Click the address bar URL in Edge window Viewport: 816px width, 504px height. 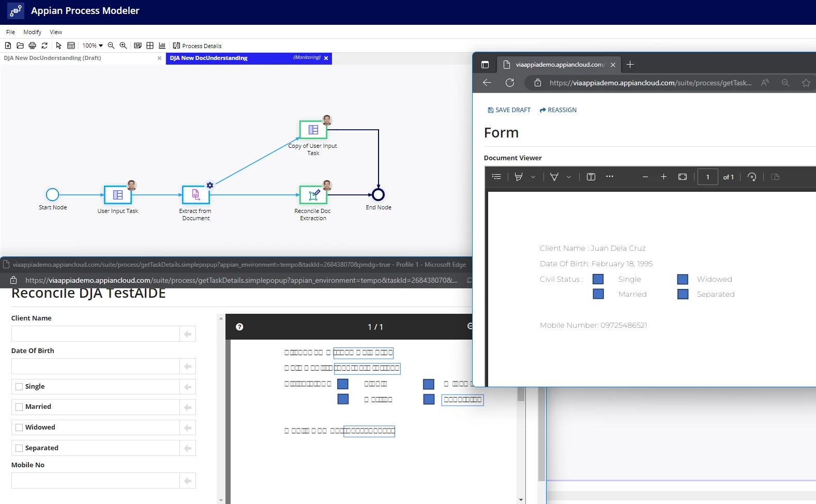pyautogui.click(x=651, y=83)
